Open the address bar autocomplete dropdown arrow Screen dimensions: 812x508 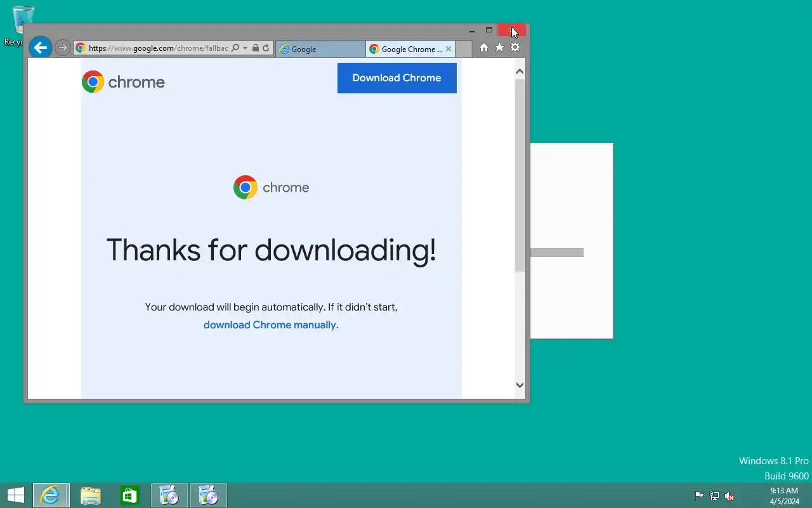click(245, 48)
